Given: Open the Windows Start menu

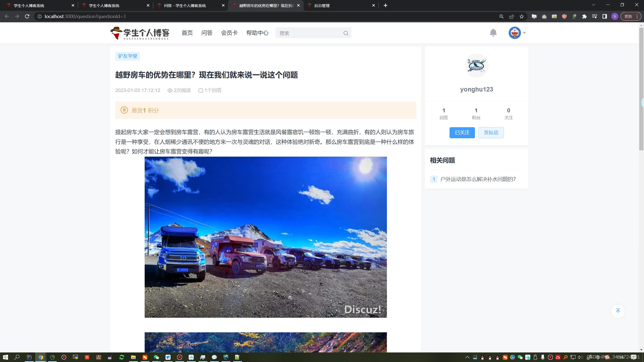Looking at the screenshot, I should click(6, 357).
